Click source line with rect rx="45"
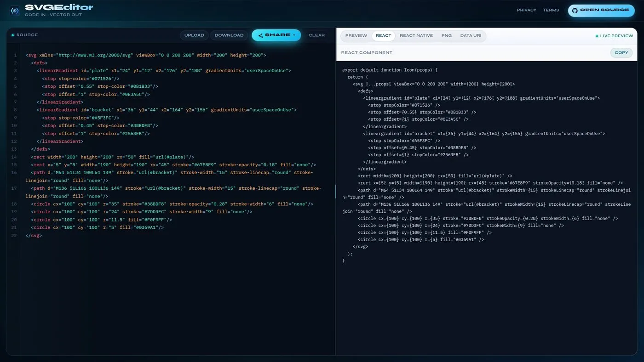The width and height of the screenshot is (644, 362). click(173, 165)
